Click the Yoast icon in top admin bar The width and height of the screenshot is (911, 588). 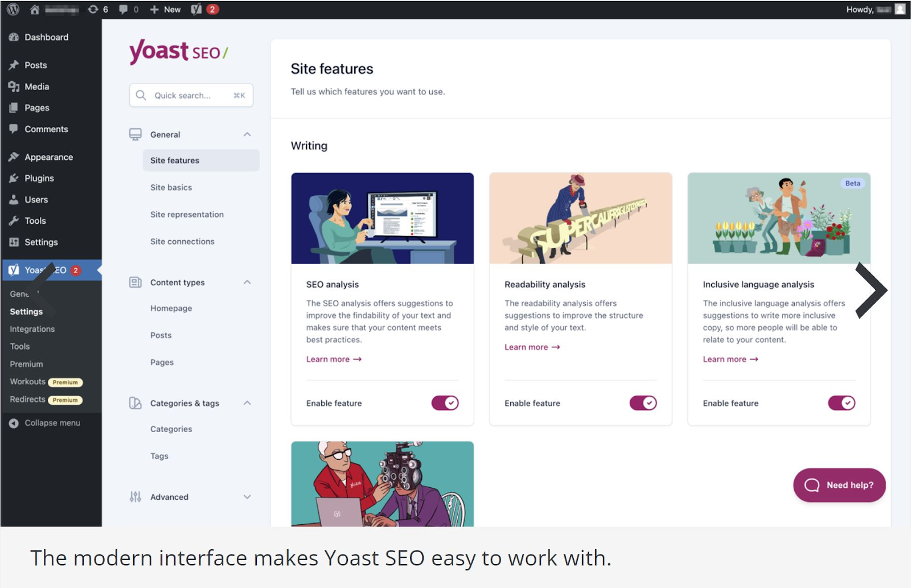click(x=196, y=9)
